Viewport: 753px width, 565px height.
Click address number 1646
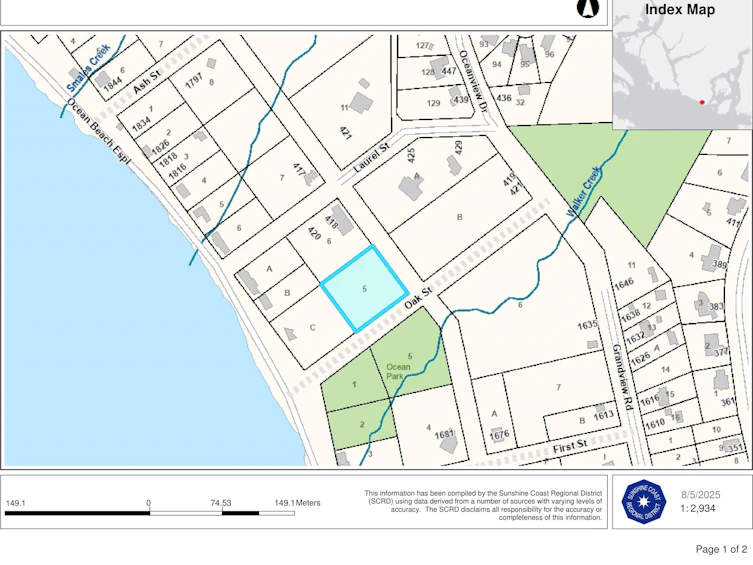click(x=624, y=284)
